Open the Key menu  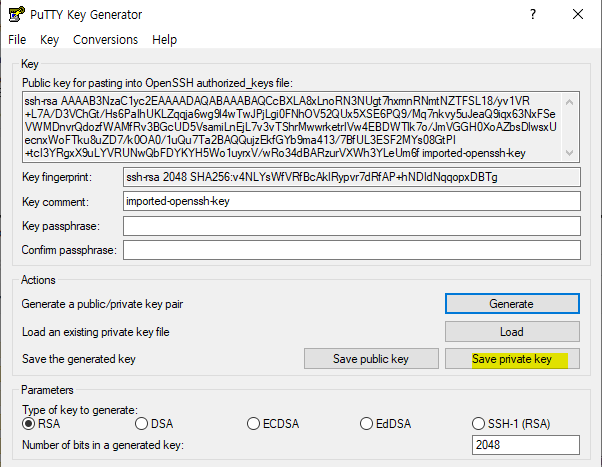(x=50, y=40)
